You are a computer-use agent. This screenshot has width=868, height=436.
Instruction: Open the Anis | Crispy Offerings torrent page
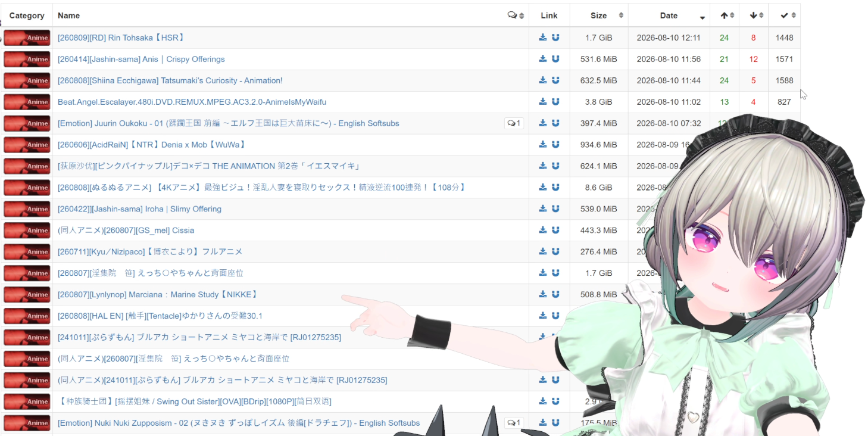coord(141,59)
